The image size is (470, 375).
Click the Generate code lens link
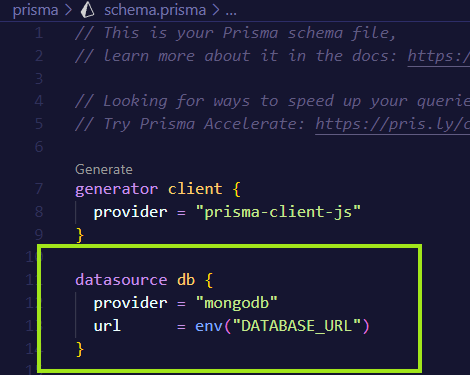tap(104, 169)
